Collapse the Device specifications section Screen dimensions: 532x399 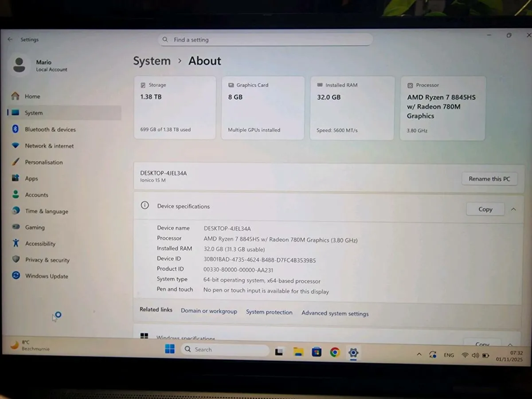tap(513, 209)
